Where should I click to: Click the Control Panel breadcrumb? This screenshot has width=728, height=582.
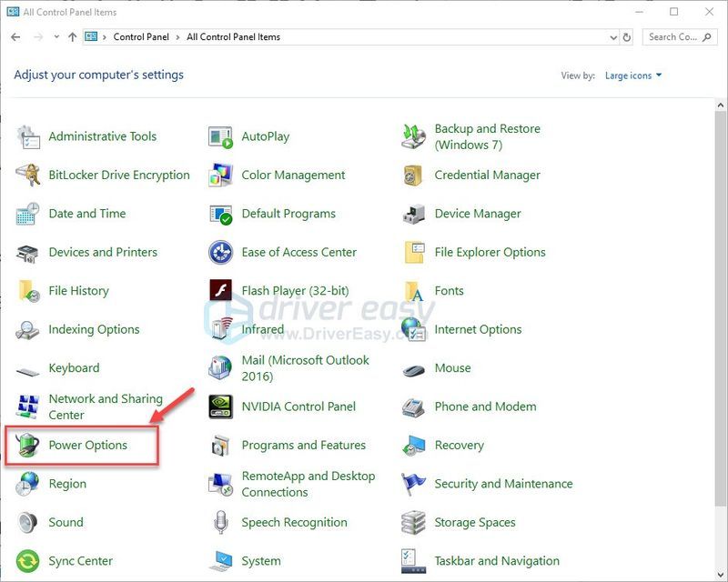click(141, 36)
